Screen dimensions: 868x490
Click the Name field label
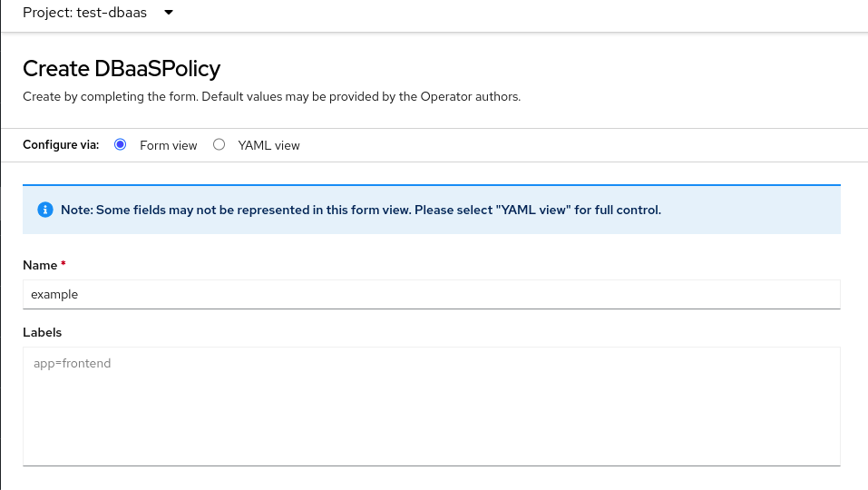click(x=40, y=265)
